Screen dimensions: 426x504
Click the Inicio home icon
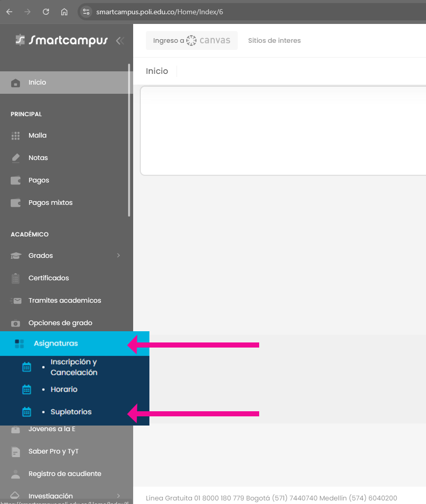(16, 83)
